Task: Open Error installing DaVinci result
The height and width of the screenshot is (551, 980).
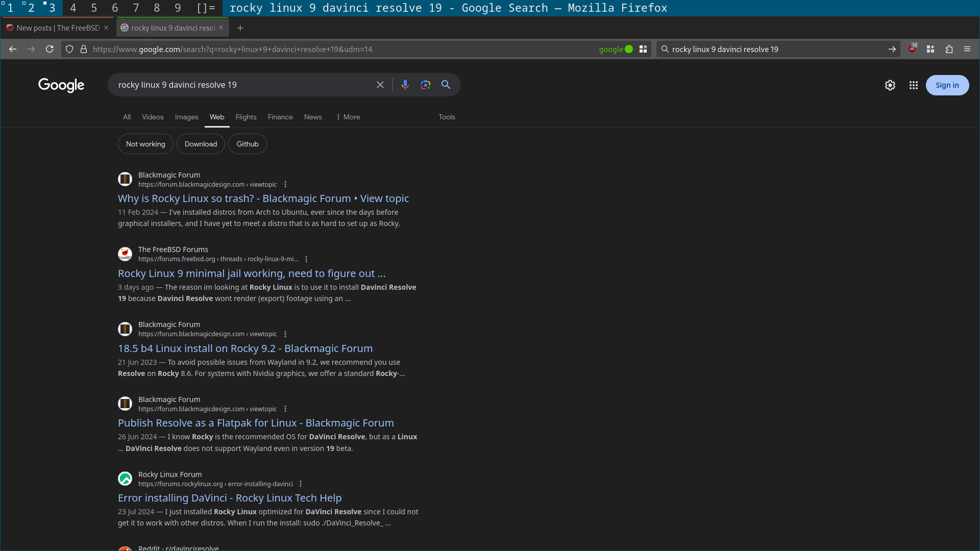Action: tap(230, 498)
